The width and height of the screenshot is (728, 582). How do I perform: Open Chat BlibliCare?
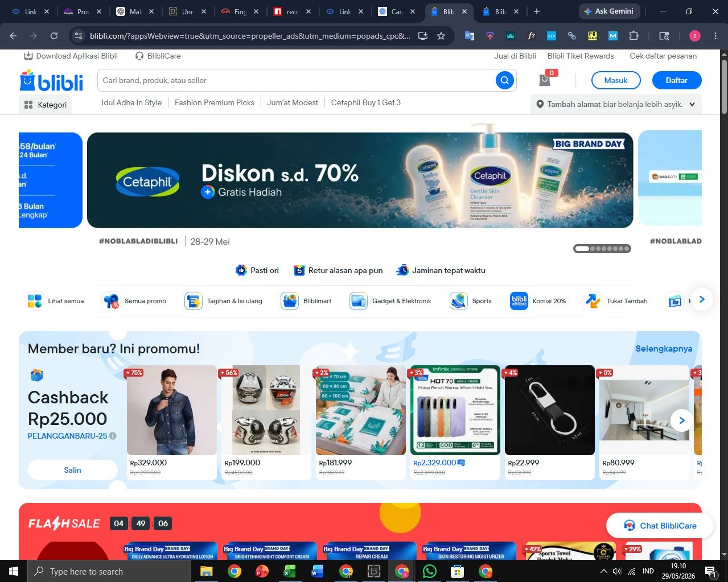click(x=660, y=526)
